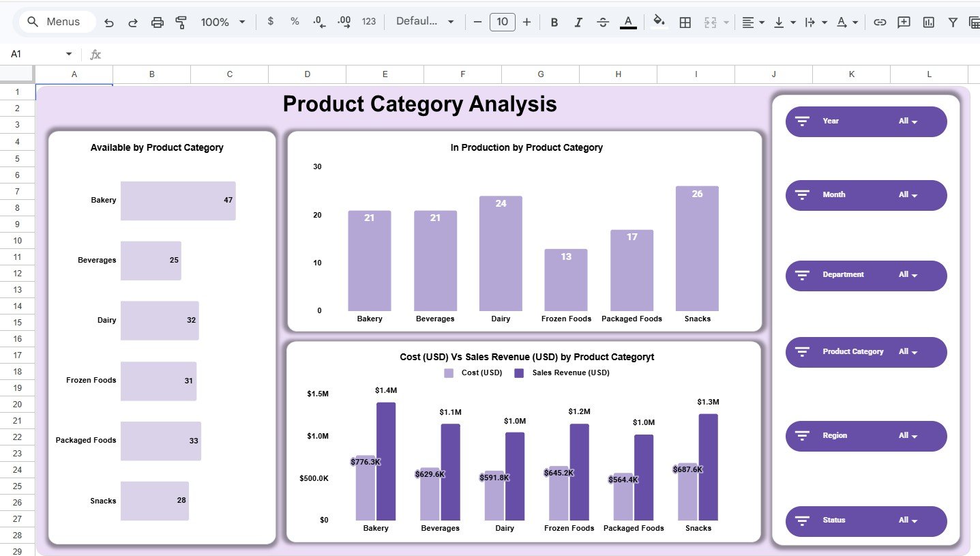
Task: Open the zoom 100% dropdown
Action: coord(223,22)
